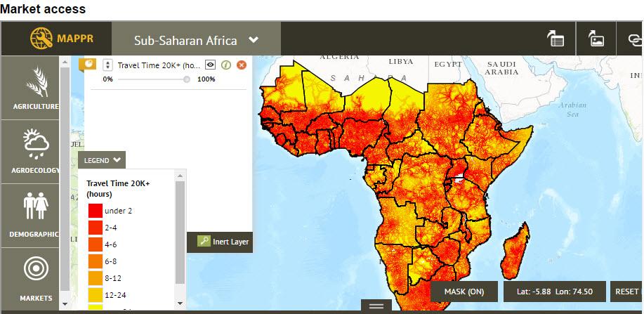Click the export map image icon

(x=596, y=39)
